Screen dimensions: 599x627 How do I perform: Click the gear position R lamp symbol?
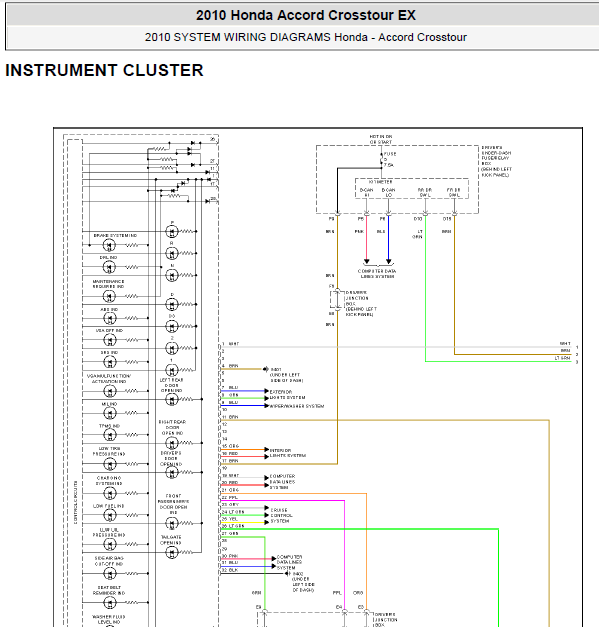172,254
